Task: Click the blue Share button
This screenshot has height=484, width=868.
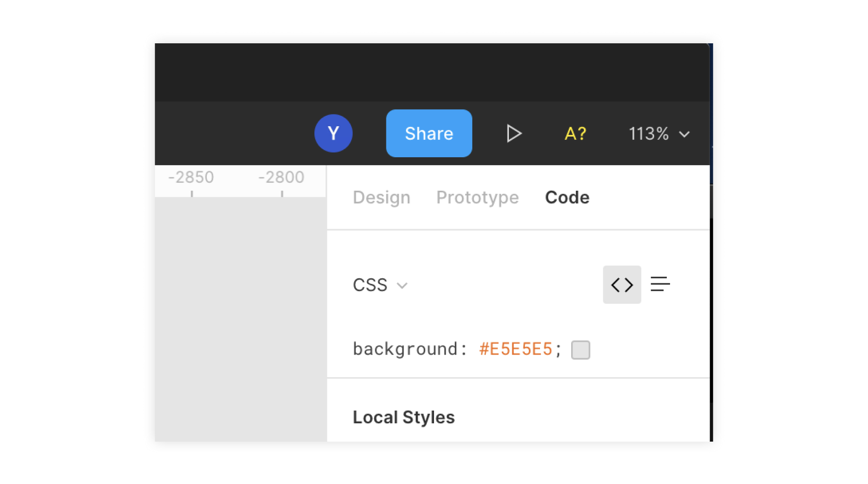Action: (x=429, y=133)
